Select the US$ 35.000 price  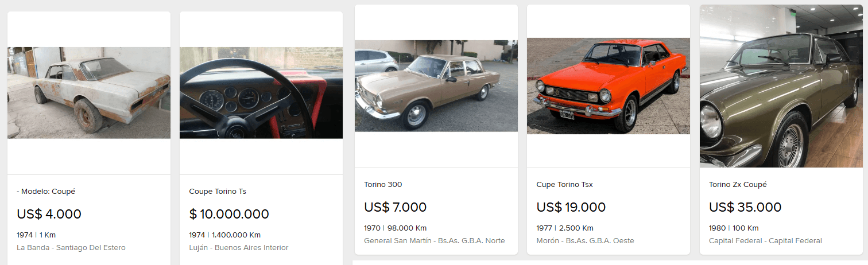click(x=745, y=207)
